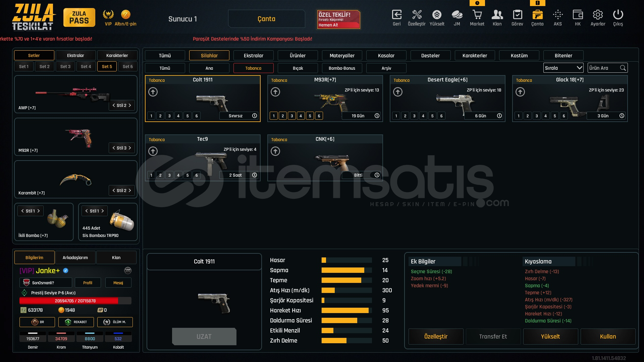Toggle set slot 3 on Colt 1911

click(x=169, y=116)
